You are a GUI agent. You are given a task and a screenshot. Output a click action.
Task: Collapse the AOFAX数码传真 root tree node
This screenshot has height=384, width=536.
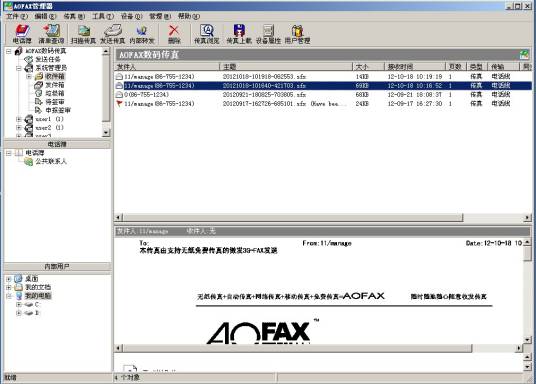(x=9, y=51)
